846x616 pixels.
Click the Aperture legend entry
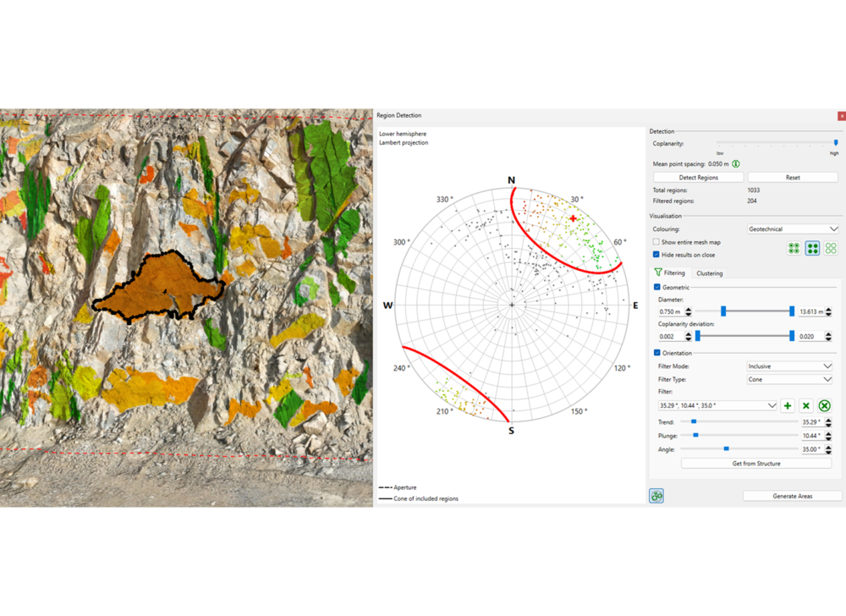[x=398, y=487]
